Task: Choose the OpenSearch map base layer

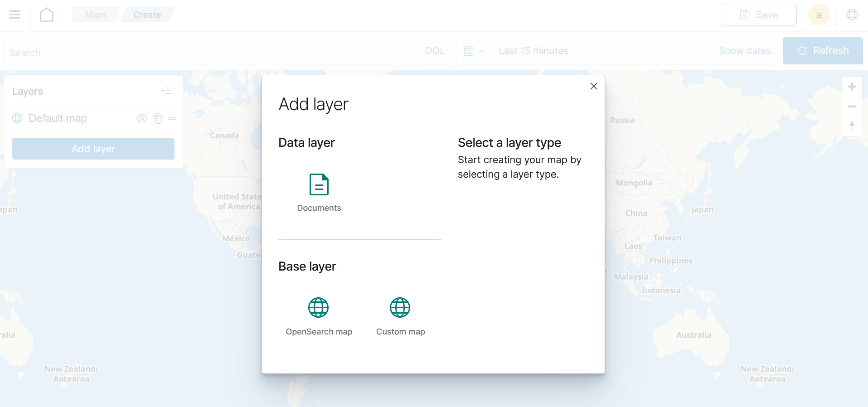Action: pyautogui.click(x=319, y=316)
